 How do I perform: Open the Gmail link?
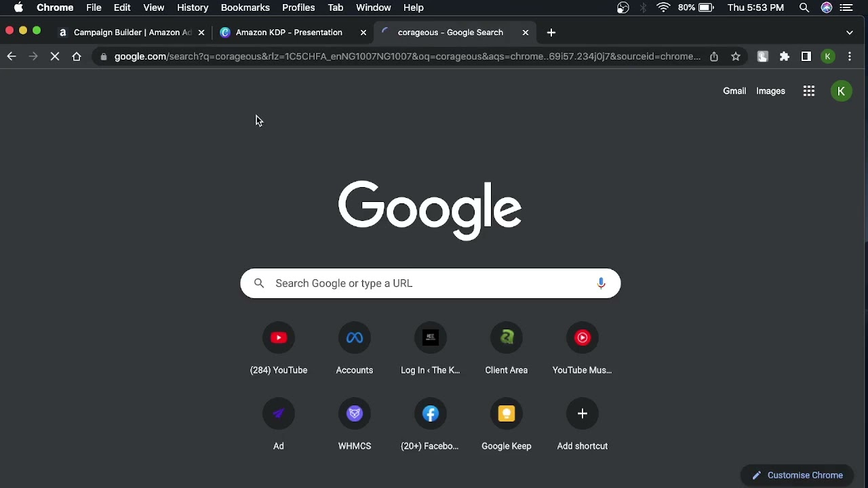(x=734, y=91)
